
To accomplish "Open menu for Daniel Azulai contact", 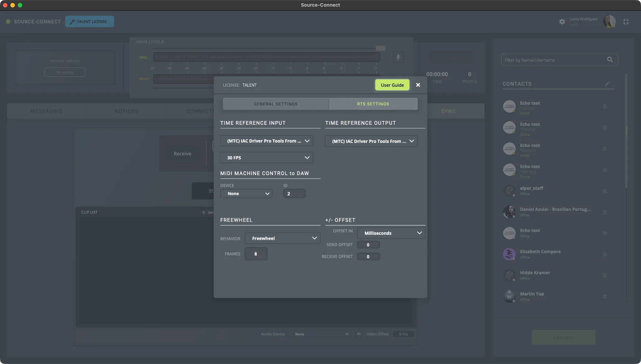I will [605, 212].
